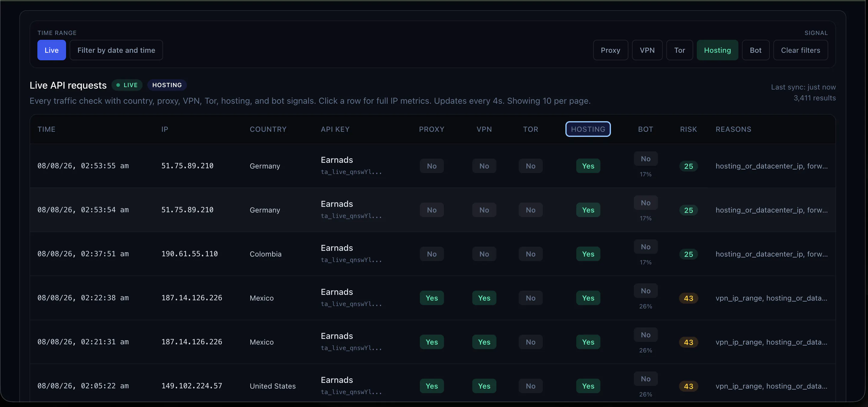Screen dimensions: 868x407
Task: Click the API KEY column header
Action: pyautogui.click(x=335, y=129)
